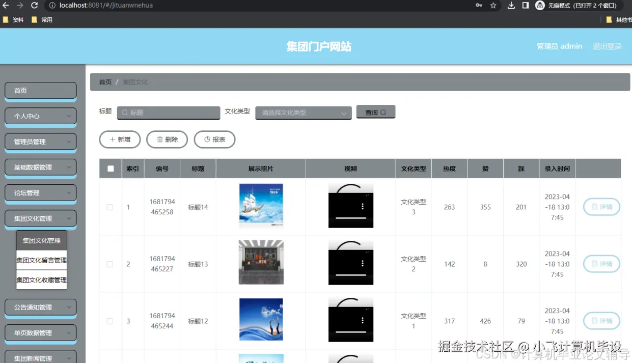Expand the 单页数据管理 sidebar menu
The height and width of the screenshot is (364, 632).
(41, 333)
